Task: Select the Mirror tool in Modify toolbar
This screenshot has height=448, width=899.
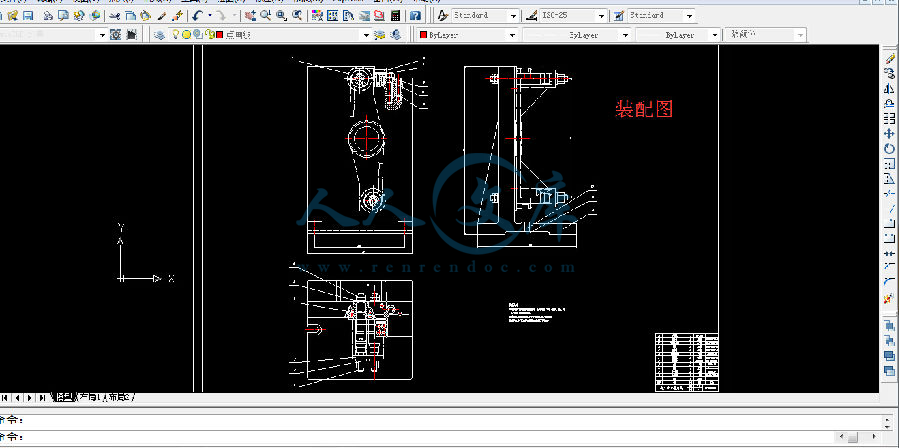Action: point(889,88)
